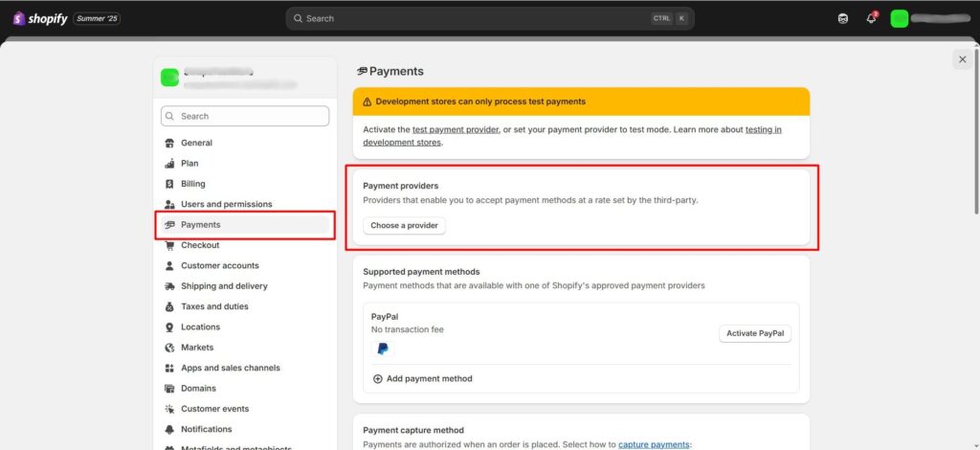This screenshot has height=450, width=980.
Task: Click the Activate PayPal button
Action: pos(755,333)
